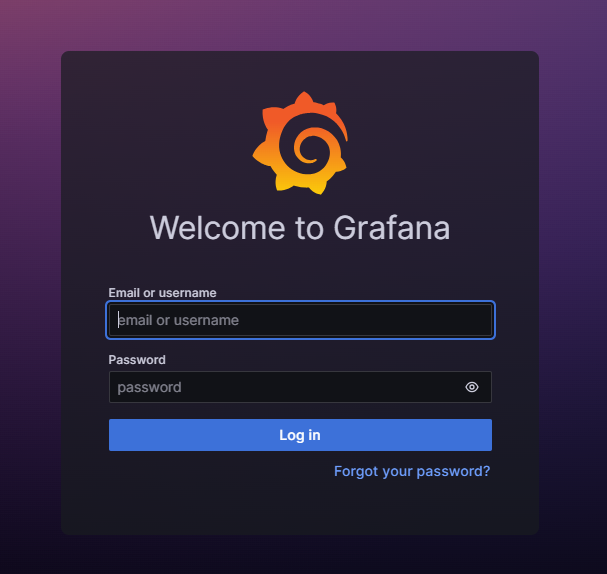Screen dimensions: 607x574
Task: Toggle password visibility in password field
Action: tap(472, 387)
